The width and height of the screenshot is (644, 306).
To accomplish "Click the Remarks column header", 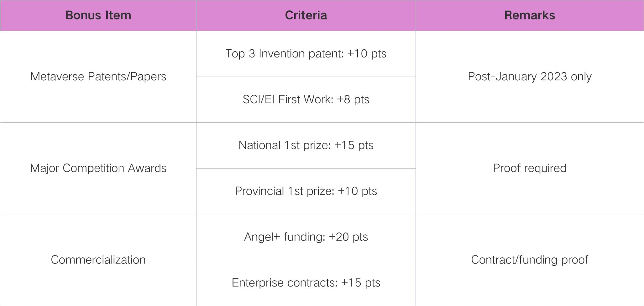I will pyautogui.click(x=530, y=15).
